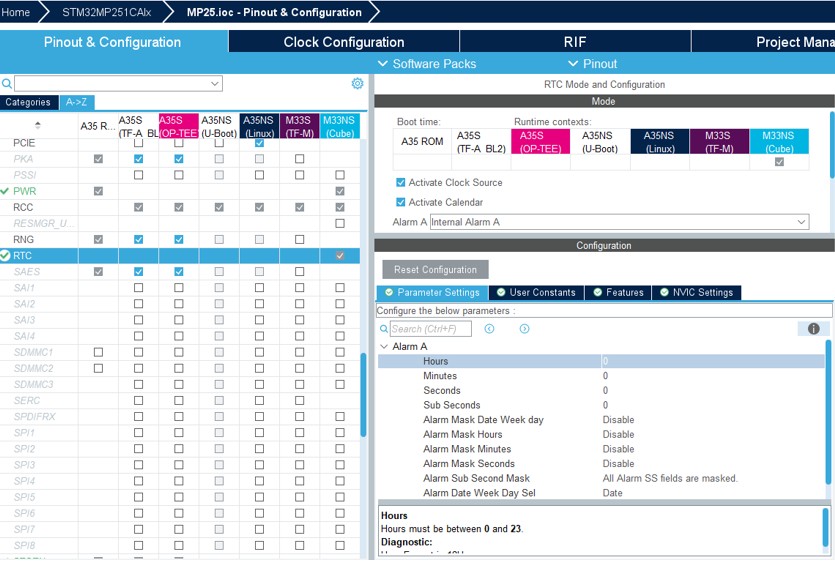835x561 pixels.
Task: Select SDMMC3 in peripheral list
Action: pos(180,384)
